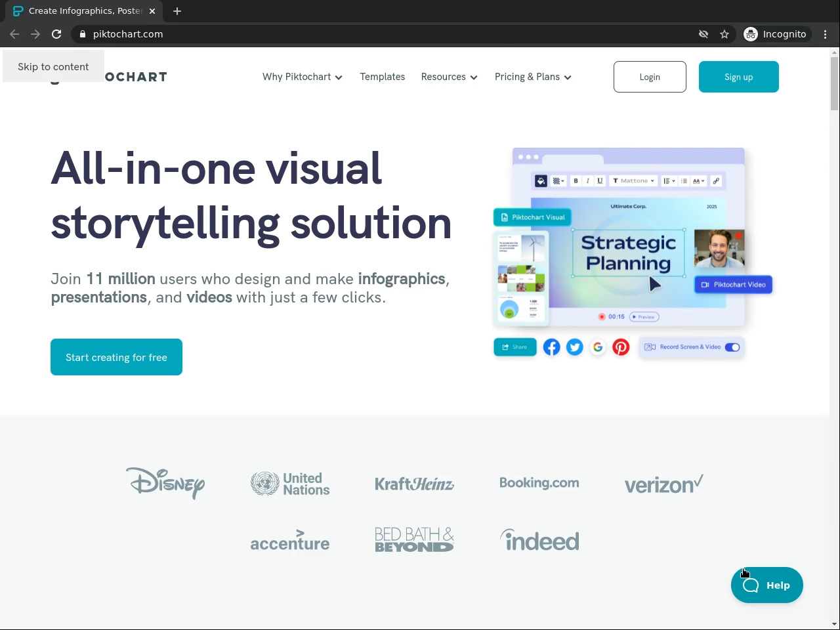Click the '11 million' text

[x=121, y=279]
